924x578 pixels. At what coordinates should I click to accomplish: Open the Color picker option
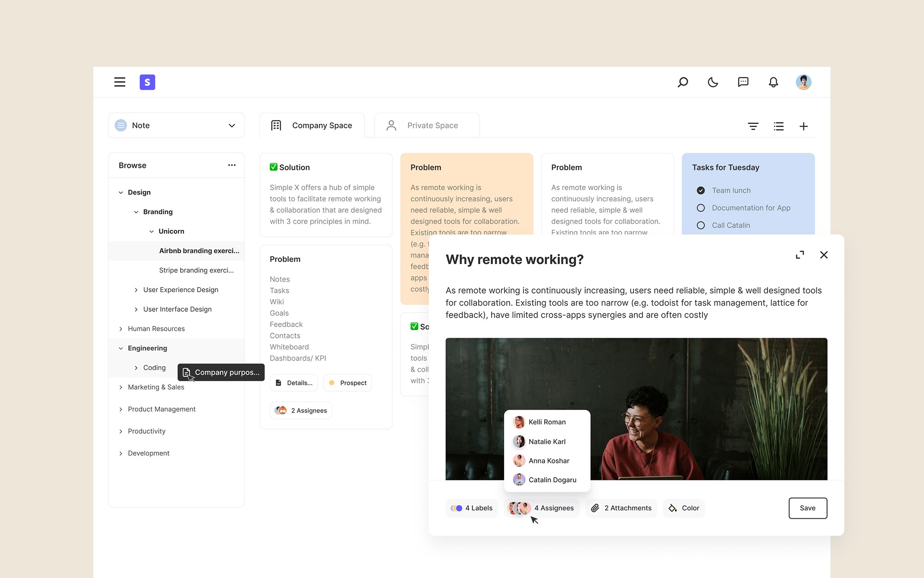tap(684, 508)
